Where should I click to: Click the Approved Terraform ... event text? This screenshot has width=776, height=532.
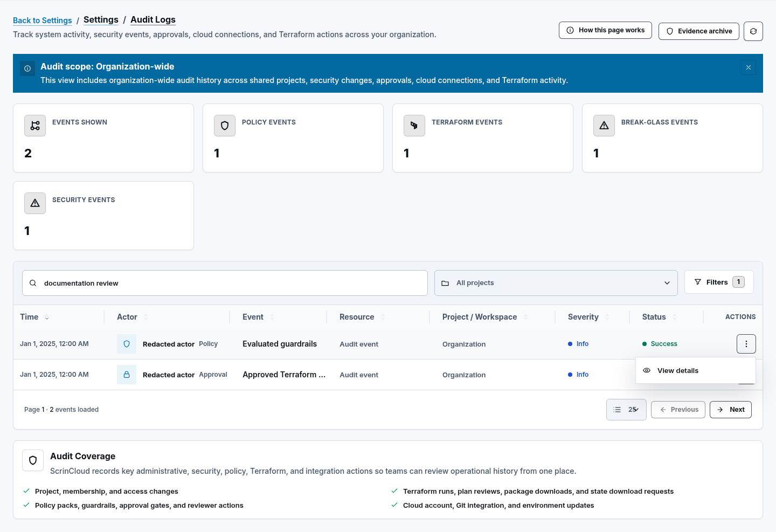pyautogui.click(x=284, y=375)
